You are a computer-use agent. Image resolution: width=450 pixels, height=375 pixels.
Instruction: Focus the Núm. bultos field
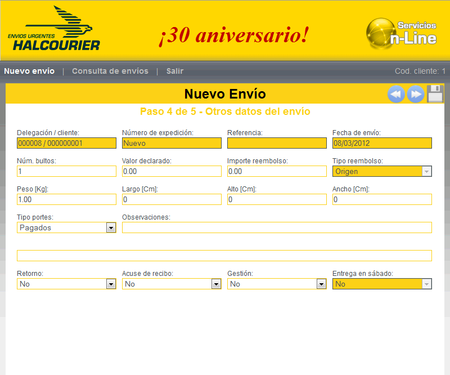point(66,171)
